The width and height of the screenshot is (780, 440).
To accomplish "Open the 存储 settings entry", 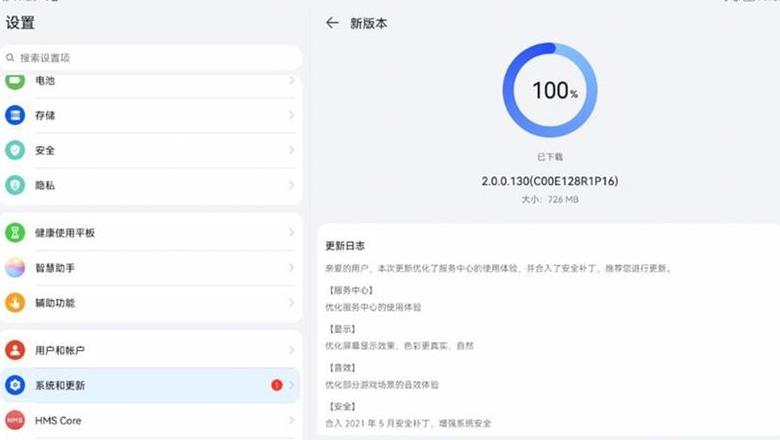I will coord(151,115).
